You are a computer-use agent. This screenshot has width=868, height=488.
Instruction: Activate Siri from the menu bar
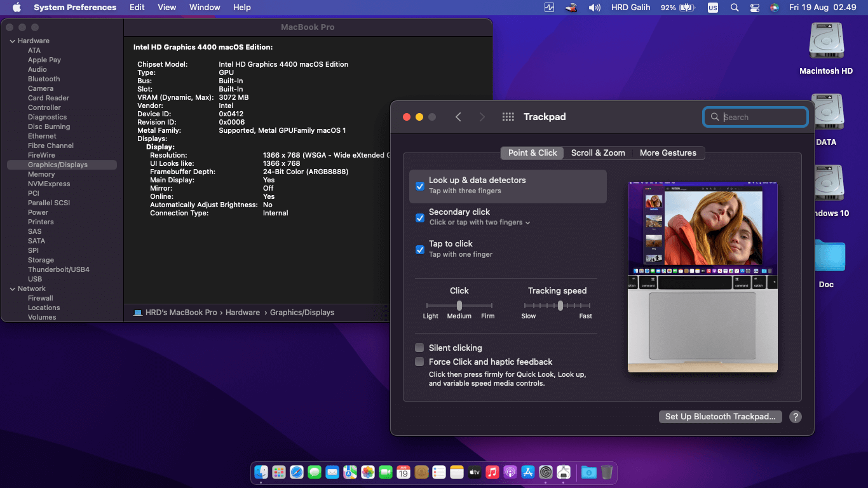coord(774,8)
